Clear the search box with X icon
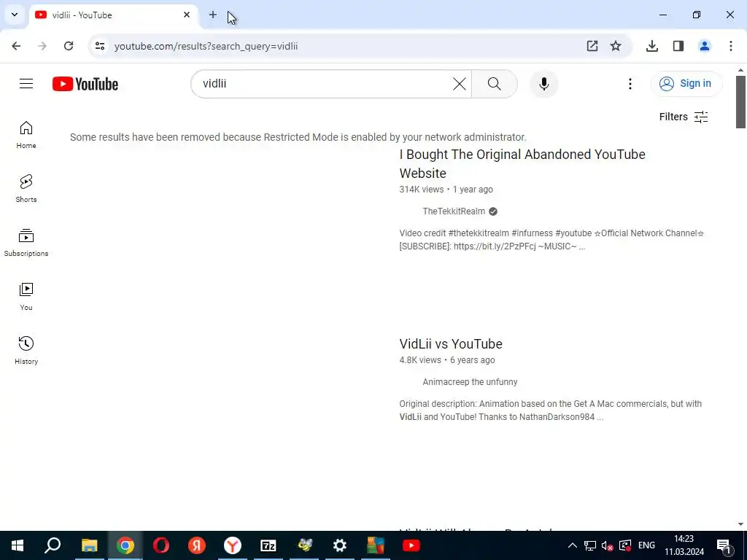 click(460, 84)
